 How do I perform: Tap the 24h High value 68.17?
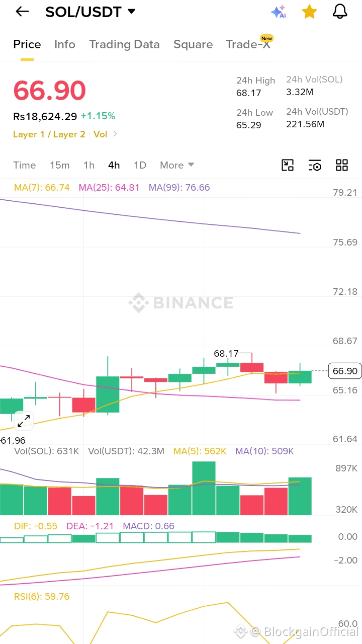click(x=249, y=93)
